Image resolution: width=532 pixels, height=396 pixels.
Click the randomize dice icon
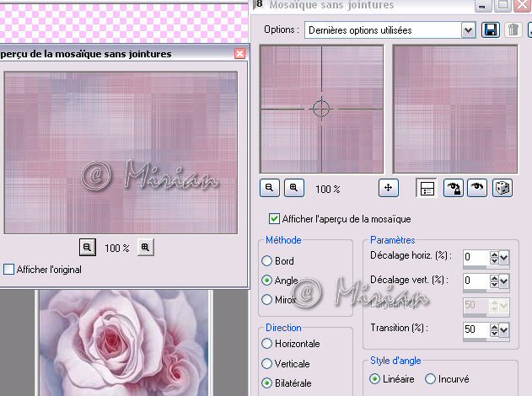pos(502,189)
